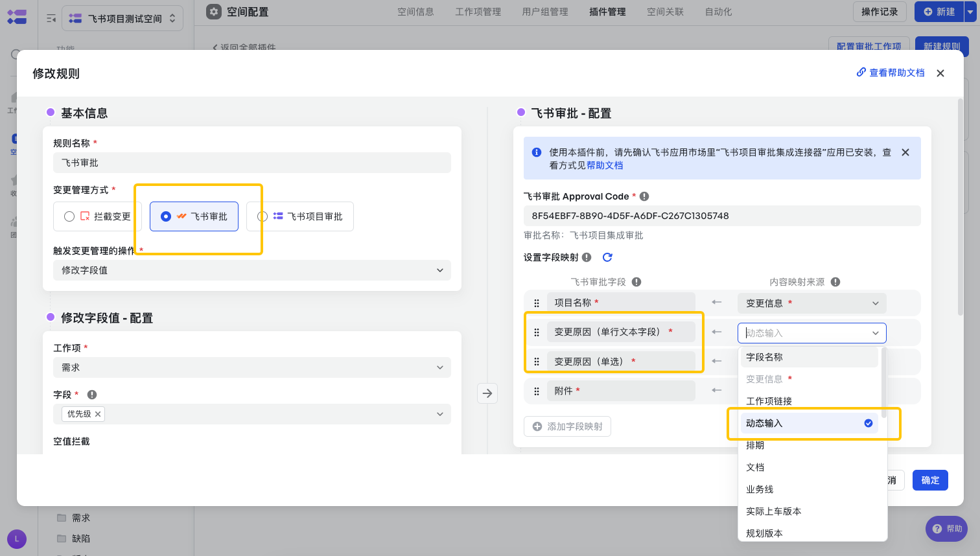This screenshot has width=980, height=556.
Task: Click the 规则名称 input field
Action: pos(252,163)
